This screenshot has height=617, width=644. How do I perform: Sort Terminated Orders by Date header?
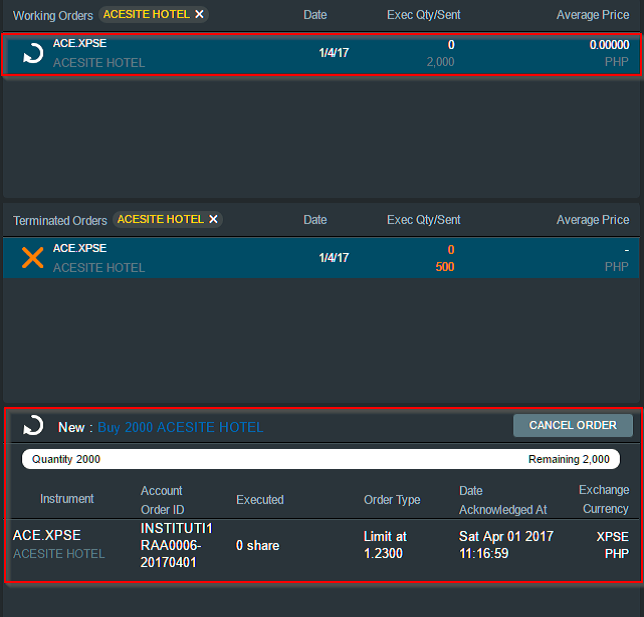coord(315,220)
